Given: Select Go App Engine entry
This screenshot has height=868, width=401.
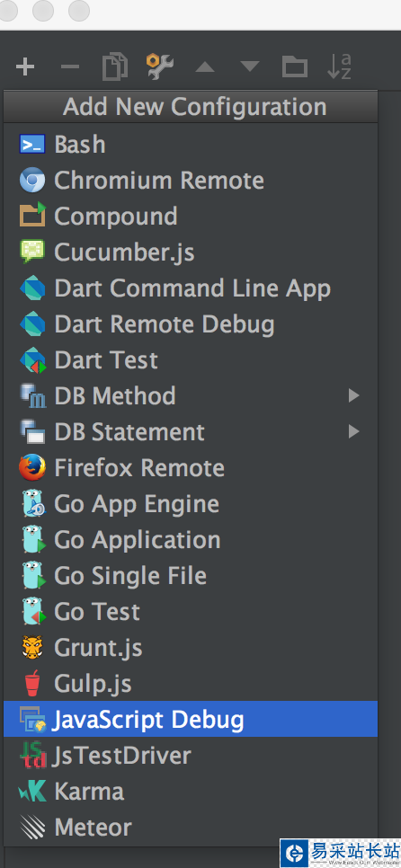Looking at the screenshot, I should [191, 504].
